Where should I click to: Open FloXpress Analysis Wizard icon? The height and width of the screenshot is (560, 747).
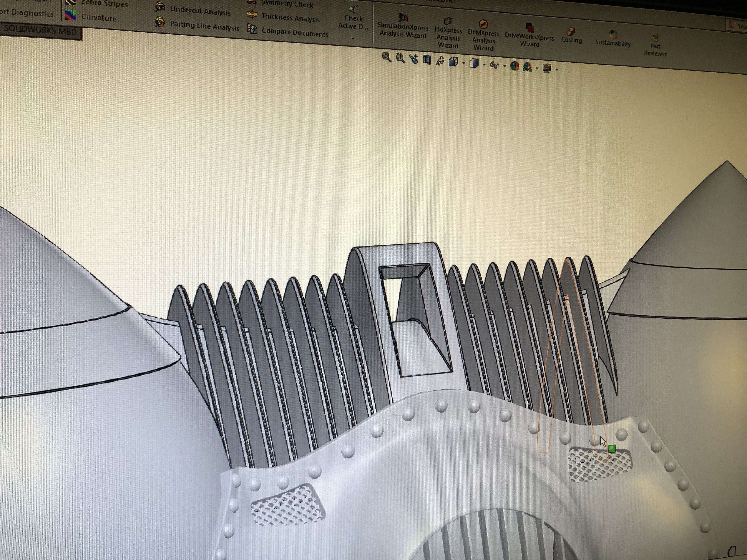tap(448, 21)
